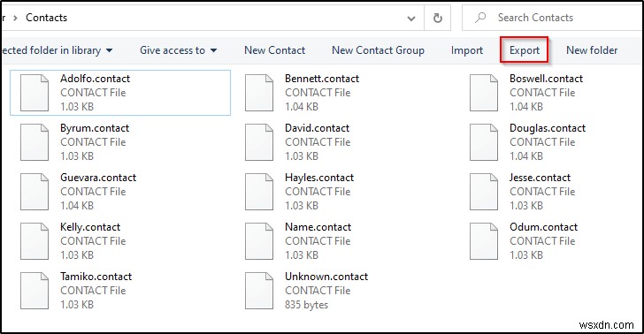The image size is (644, 334).
Task: Click Contacts in the address breadcrumb
Action: point(46,18)
